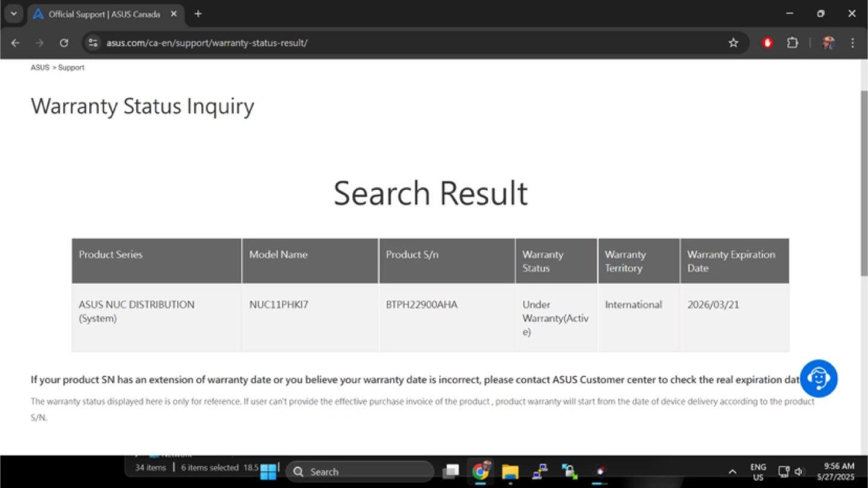Image resolution: width=868 pixels, height=488 pixels.
Task: Click the Warranty Territory column header
Action: pos(639,261)
